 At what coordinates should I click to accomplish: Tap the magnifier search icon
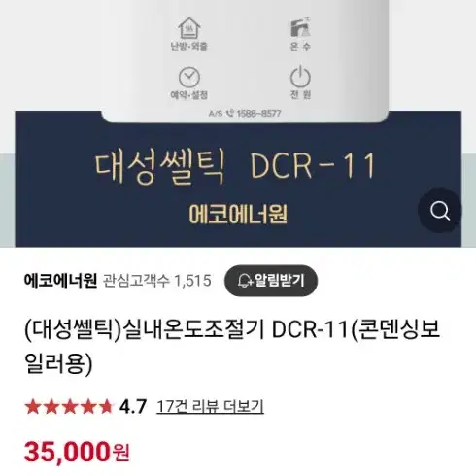click(440, 211)
